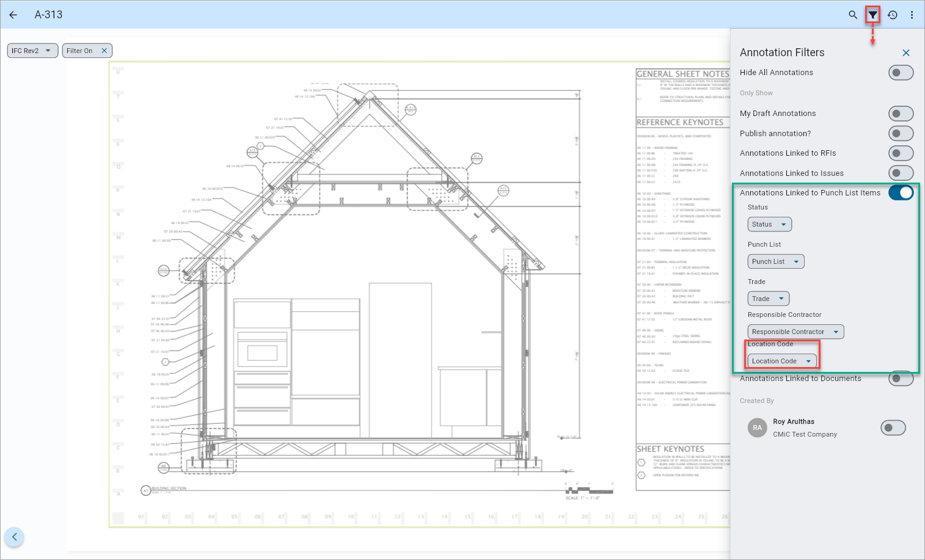Enable Annotations Linked to Issues switch
The image size is (925, 560).
pos(901,173)
